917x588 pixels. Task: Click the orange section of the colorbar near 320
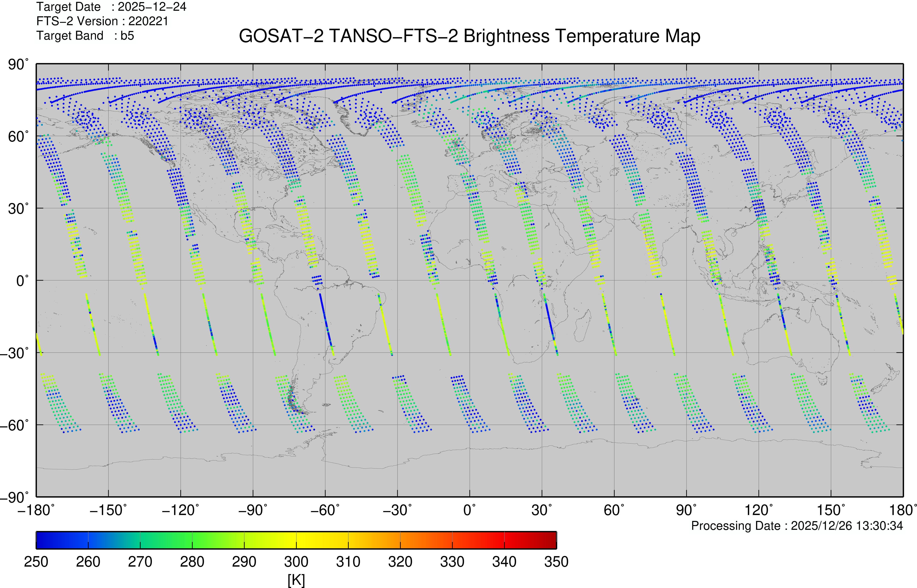(x=400, y=540)
